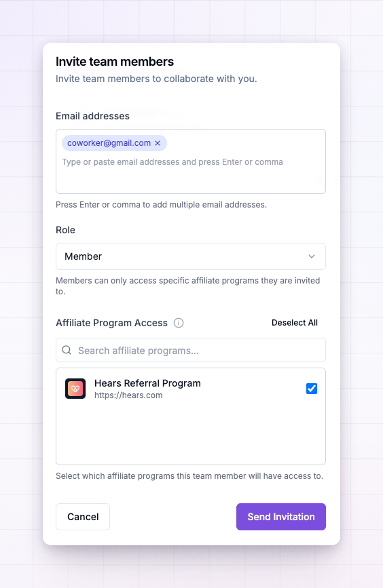Viewport: 383px width, 588px height.
Task: Remove the coworker@gmail.com email chip
Action: click(158, 143)
